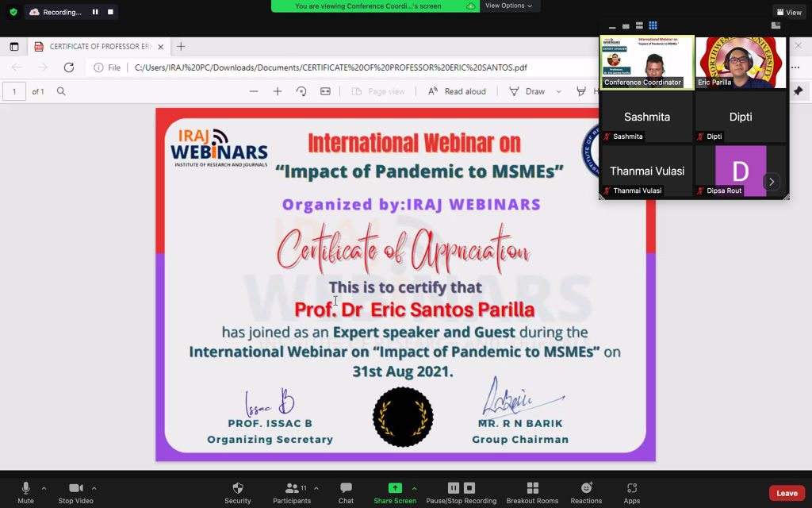Switch video panel to grid view
The image size is (812, 508).
(x=653, y=26)
